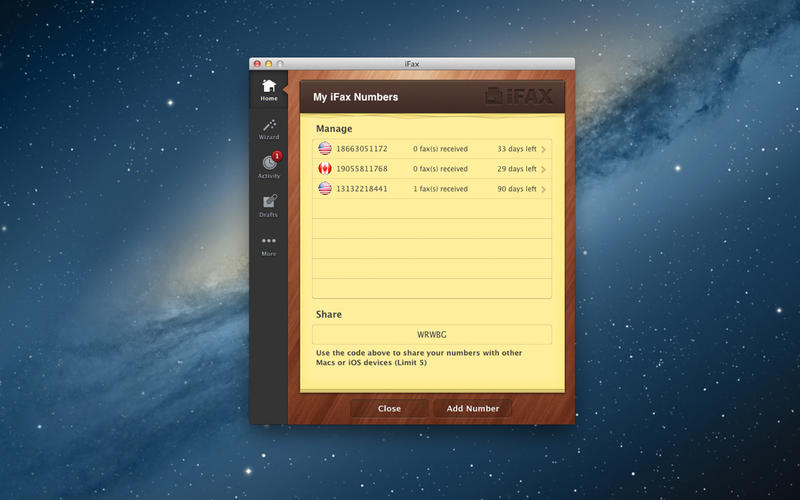Click the iFAX logo in the header

[x=519, y=97]
